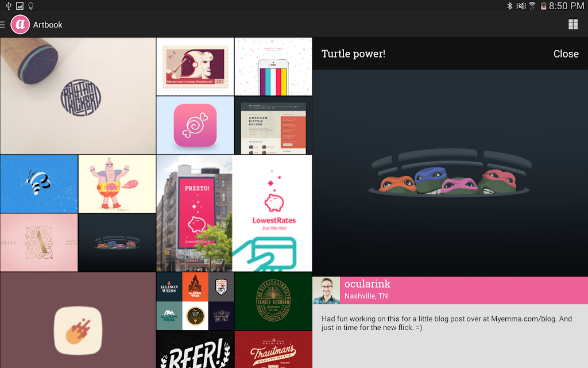Open the Allison Weiss logo set artwork

[x=195, y=301]
